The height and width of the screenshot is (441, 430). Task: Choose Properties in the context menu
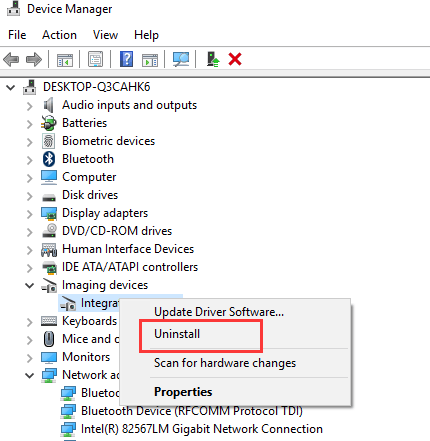(x=183, y=392)
